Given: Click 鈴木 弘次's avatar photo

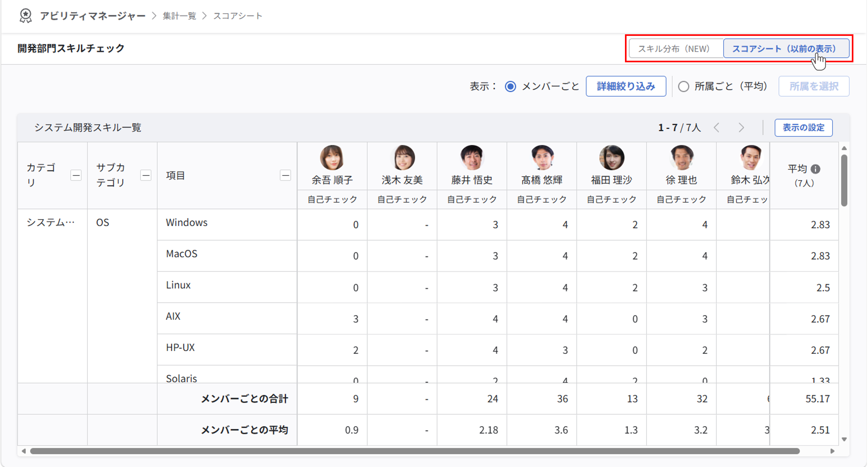Looking at the screenshot, I should 751,158.
